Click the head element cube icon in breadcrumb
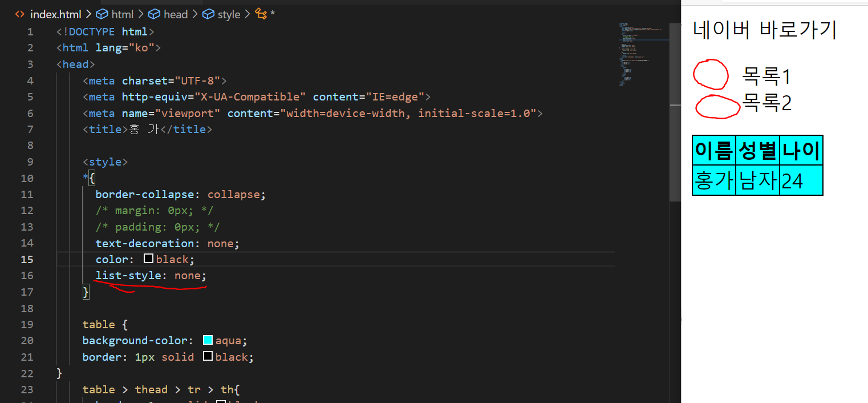The height and width of the screenshot is (403, 868). [154, 14]
